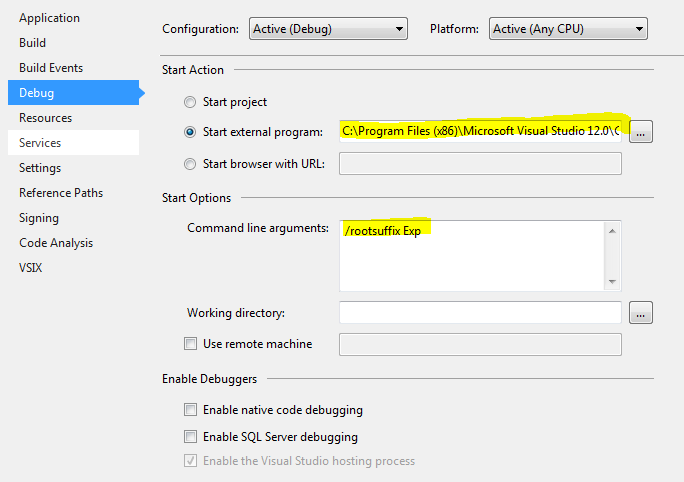This screenshot has width=684, height=482.
Task: Go to the Signing tab
Action: pos(39,218)
